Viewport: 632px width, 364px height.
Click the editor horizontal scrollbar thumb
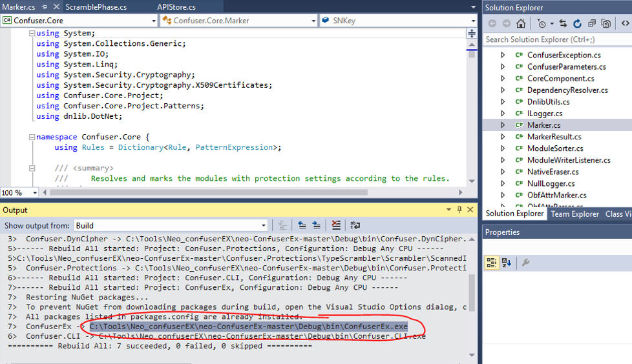[208, 192]
